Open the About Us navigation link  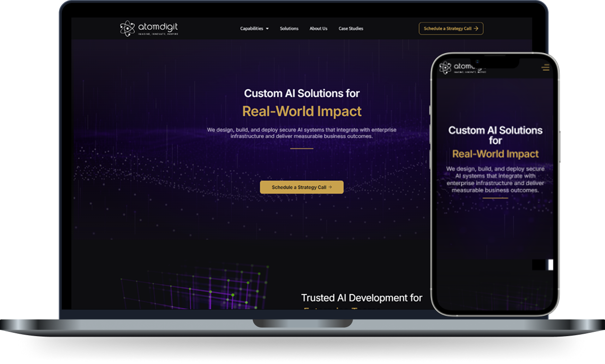click(318, 28)
